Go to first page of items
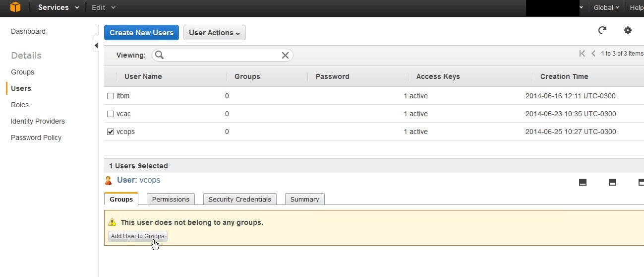 coord(582,54)
